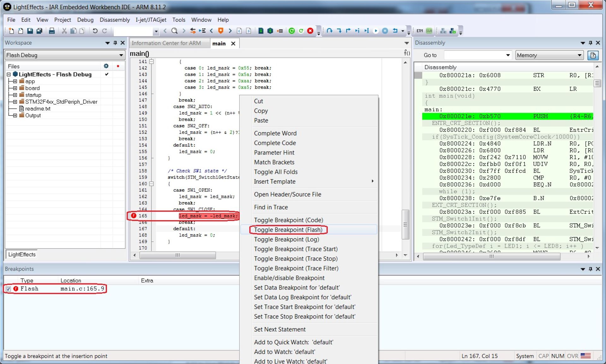Click the Disassembly horizontal scrollbar thumb
This screenshot has width=606, height=364.
[x=491, y=256]
